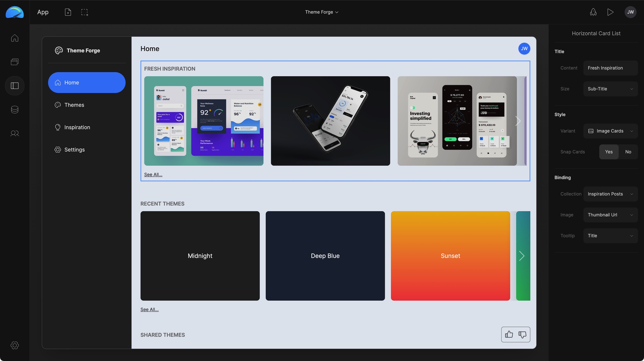The width and height of the screenshot is (644, 361).
Task: Click the Fresh Inspiration image card
Action: click(x=203, y=121)
